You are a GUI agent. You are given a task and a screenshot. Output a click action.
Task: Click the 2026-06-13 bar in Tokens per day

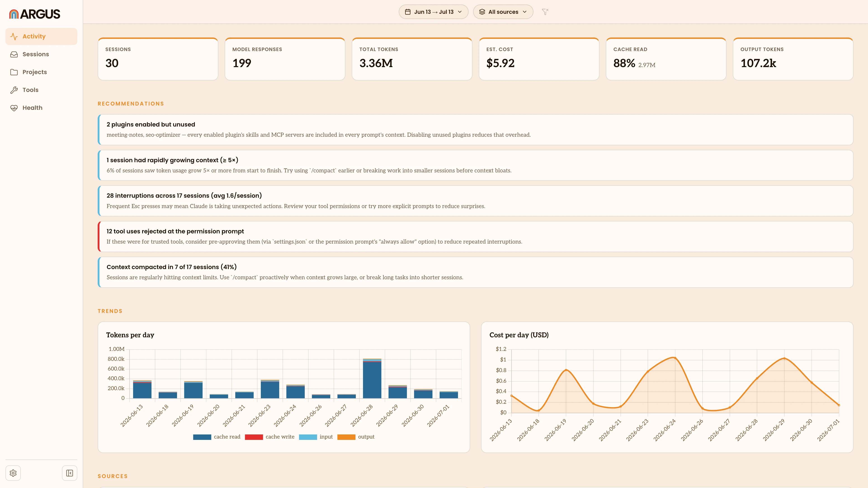pyautogui.click(x=142, y=389)
